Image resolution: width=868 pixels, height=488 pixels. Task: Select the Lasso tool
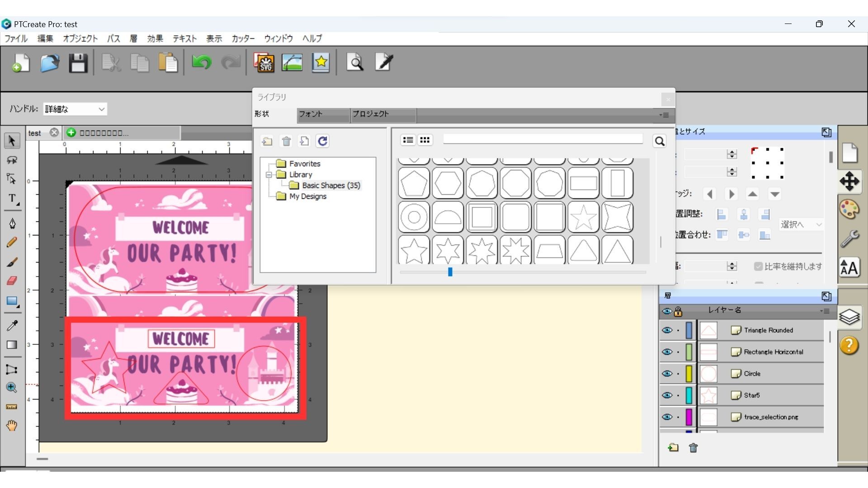[12, 160]
